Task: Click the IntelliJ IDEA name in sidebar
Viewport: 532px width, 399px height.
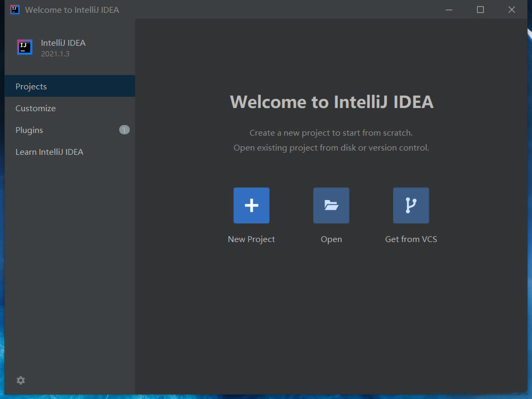Action: click(63, 43)
